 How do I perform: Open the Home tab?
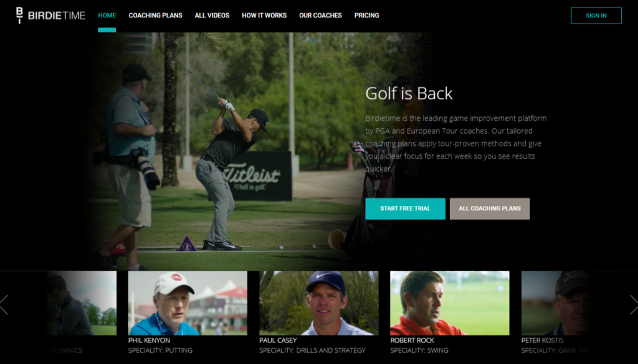(x=107, y=16)
